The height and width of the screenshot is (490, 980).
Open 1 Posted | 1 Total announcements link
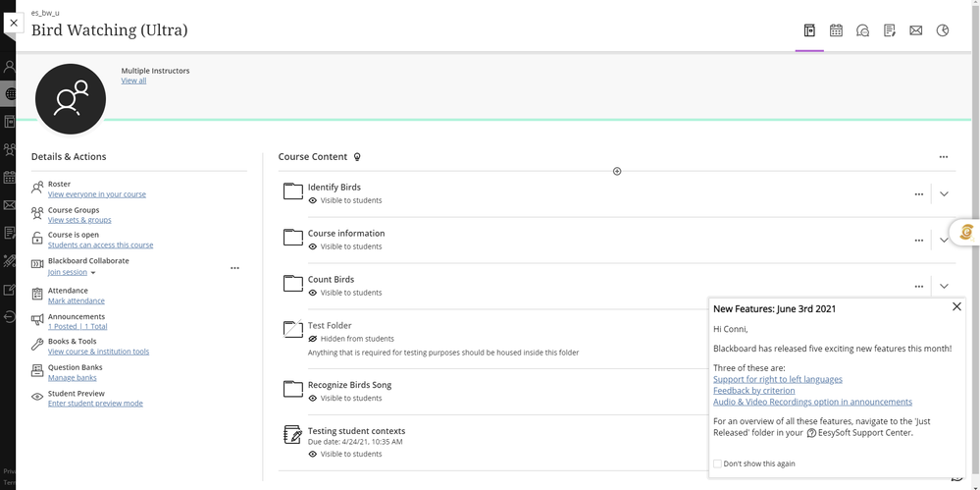coord(77,326)
